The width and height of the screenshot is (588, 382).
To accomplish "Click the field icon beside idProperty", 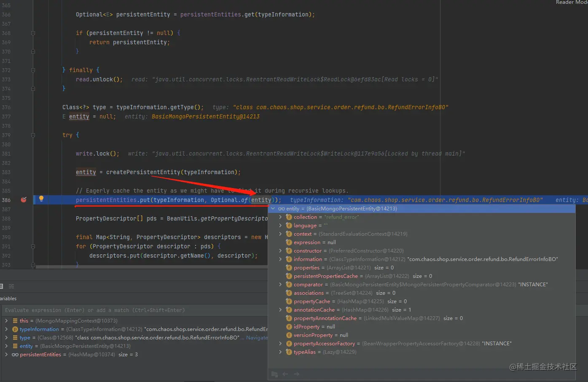I will click(x=289, y=326).
